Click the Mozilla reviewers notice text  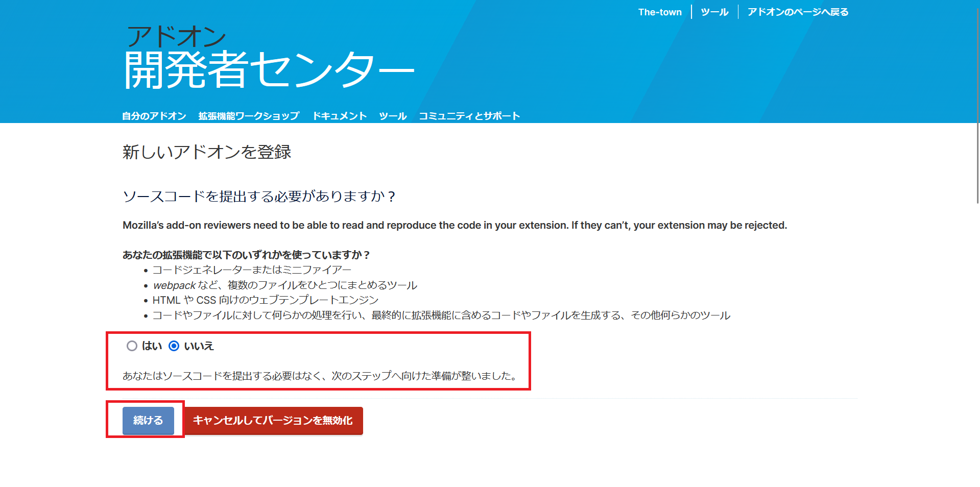coord(455,225)
